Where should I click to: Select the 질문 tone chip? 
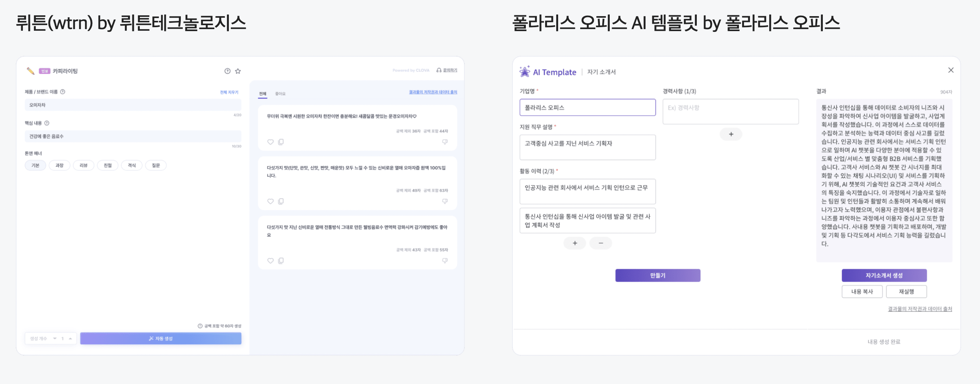(x=156, y=165)
